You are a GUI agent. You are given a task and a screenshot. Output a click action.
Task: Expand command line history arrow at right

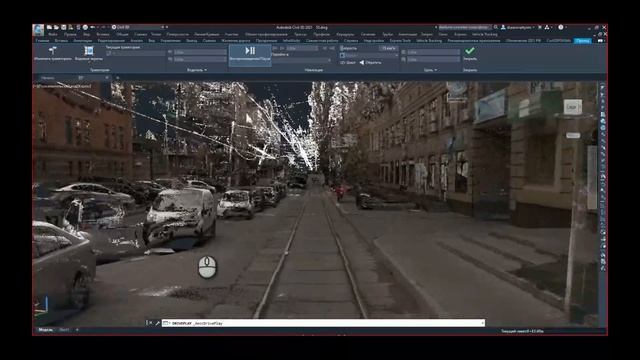pyautogui.click(x=482, y=323)
